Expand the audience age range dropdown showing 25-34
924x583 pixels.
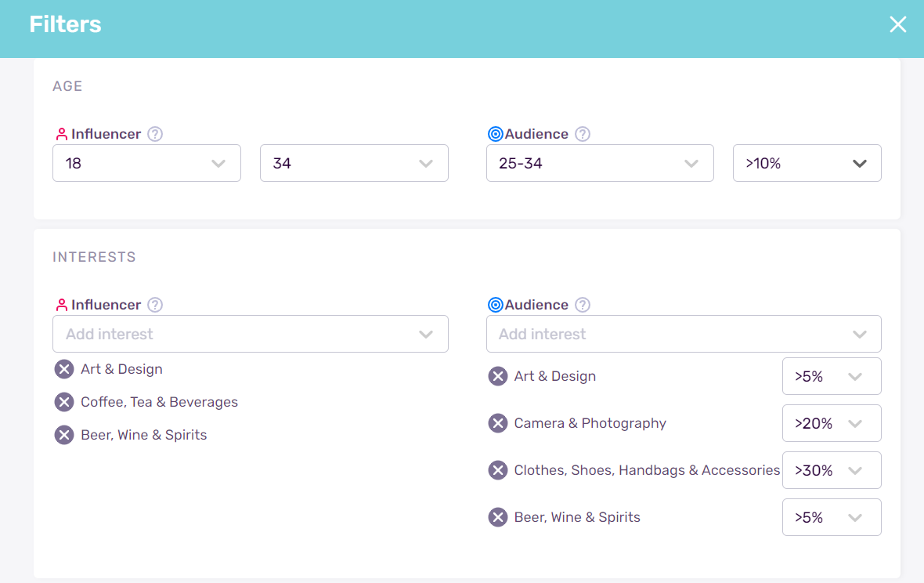coord(600,163)
